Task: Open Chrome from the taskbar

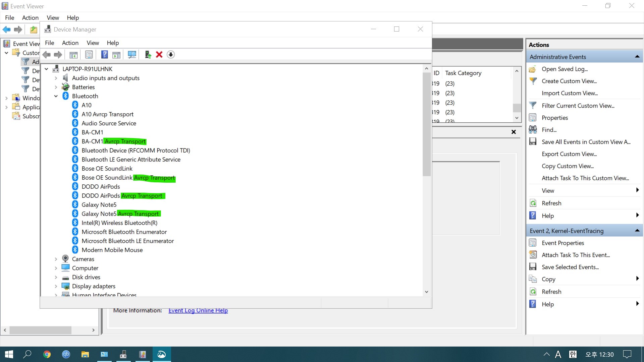Action: (47, 354)
